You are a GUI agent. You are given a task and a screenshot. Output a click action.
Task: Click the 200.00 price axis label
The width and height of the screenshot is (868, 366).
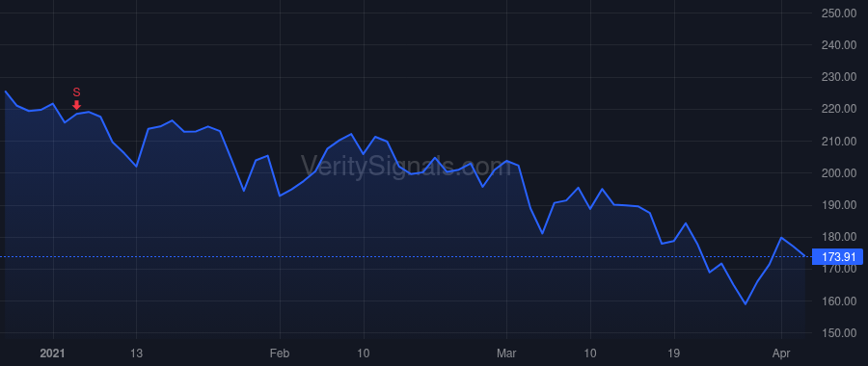click(839, 173)
